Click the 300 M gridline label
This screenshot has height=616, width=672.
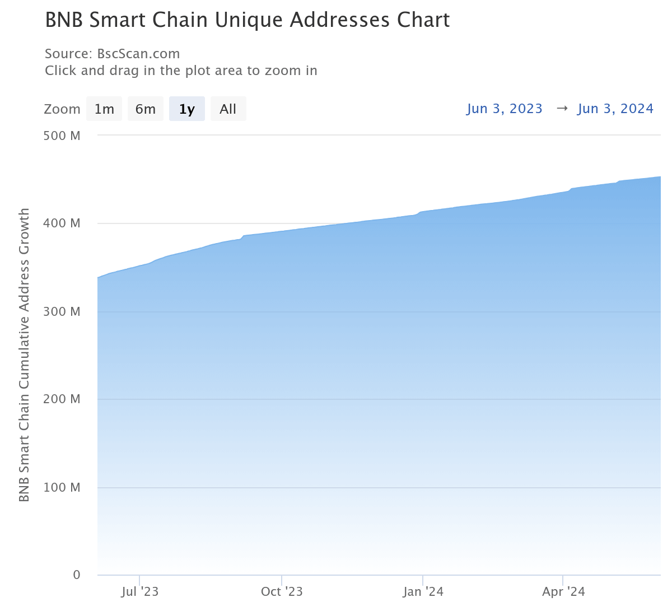62,311
